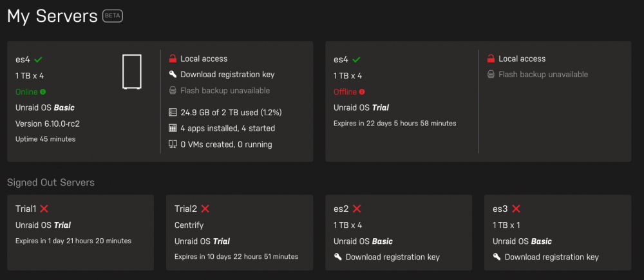The width and height of the screenshot is (644, 280).
Task: Click the green info icon beside Online
Action: point(43,92)
